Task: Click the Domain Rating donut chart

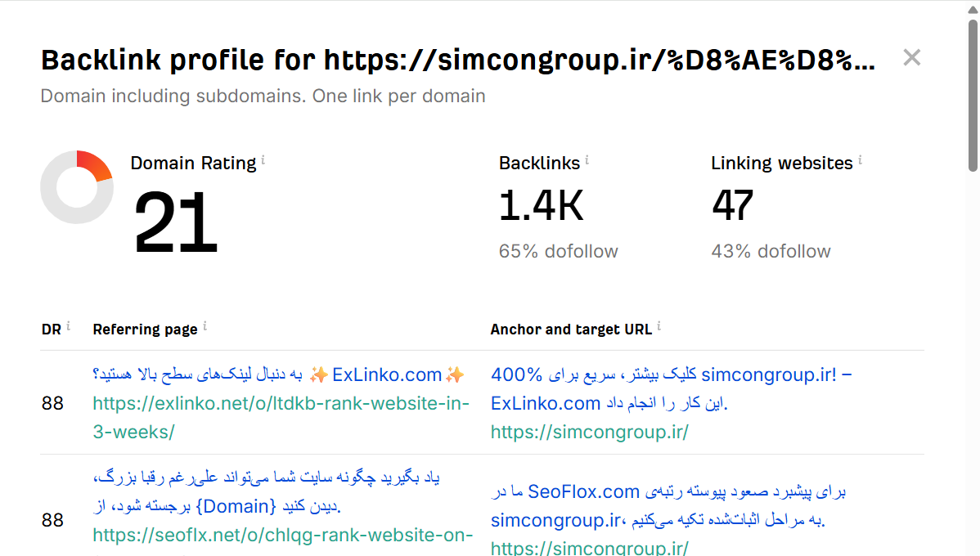Action: click(77, 187)
